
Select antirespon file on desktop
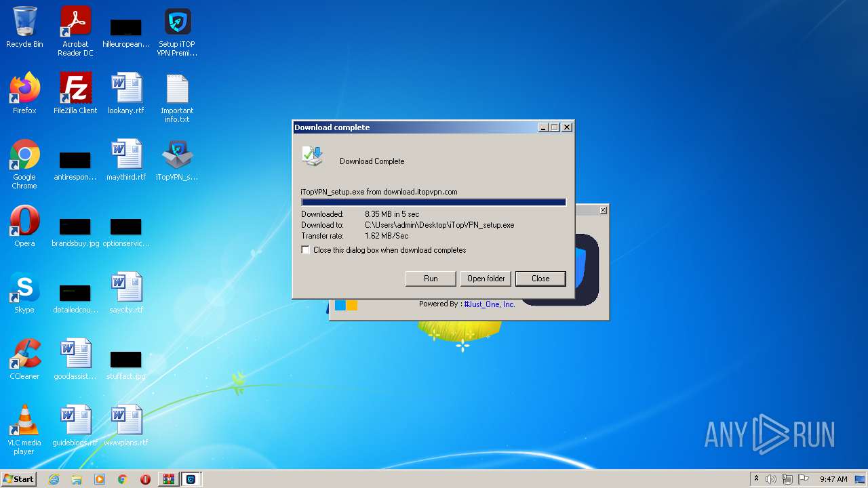pyautogui.click(x=75, y=166)
